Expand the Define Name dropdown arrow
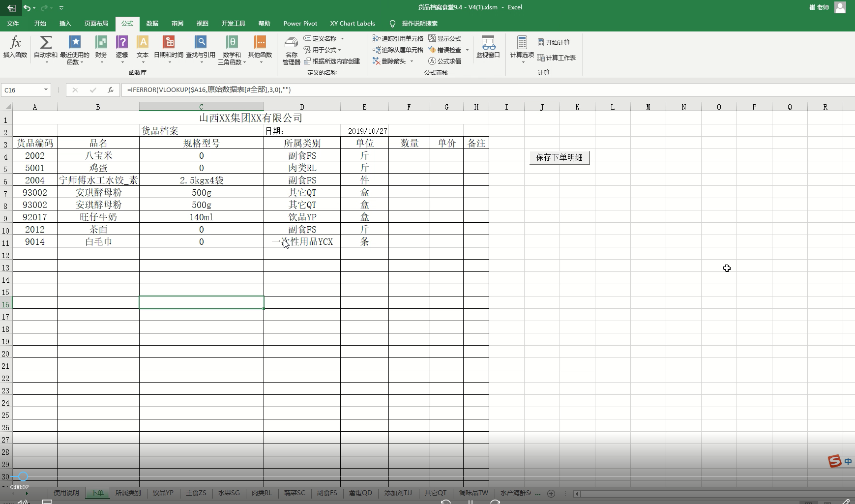Viewport: 855px width, 504px height. (x=343, y=39)
